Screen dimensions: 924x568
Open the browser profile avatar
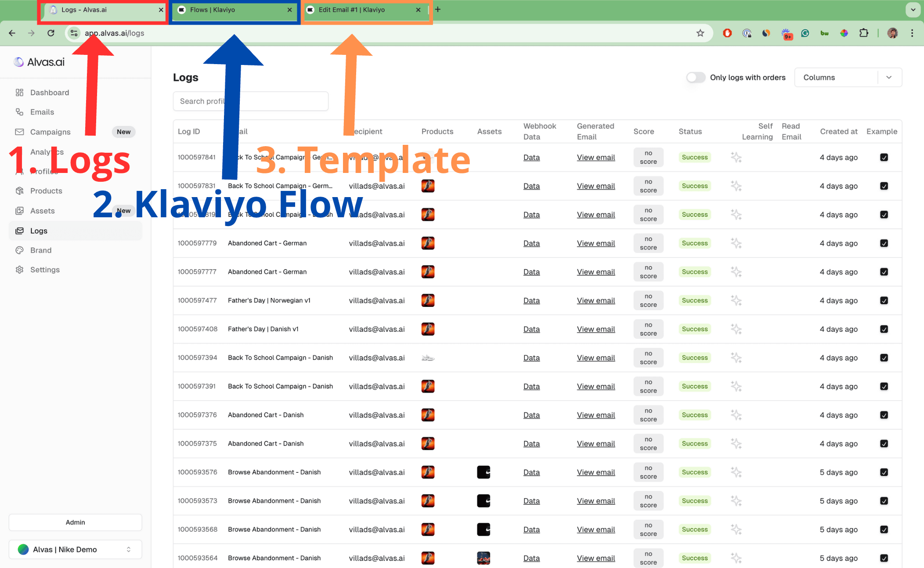892,33
